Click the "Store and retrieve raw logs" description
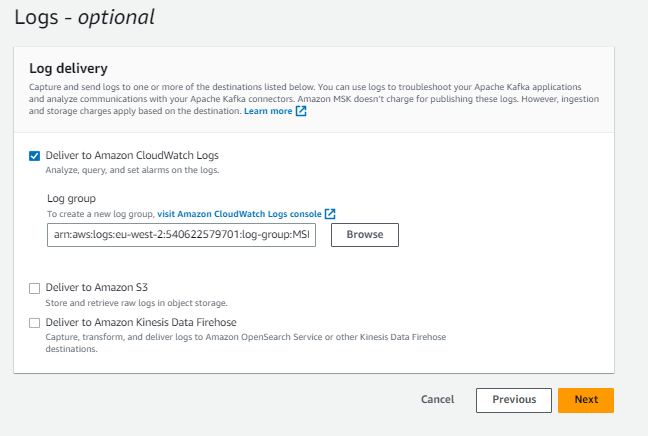Screen dimensions: 648x436 click(136, 303)
